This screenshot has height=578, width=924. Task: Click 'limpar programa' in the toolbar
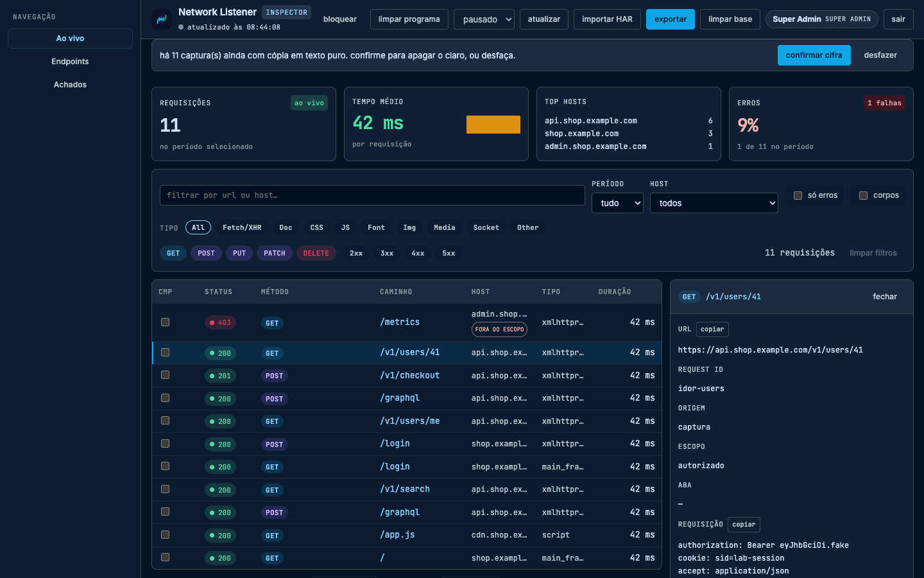[409, 19]
